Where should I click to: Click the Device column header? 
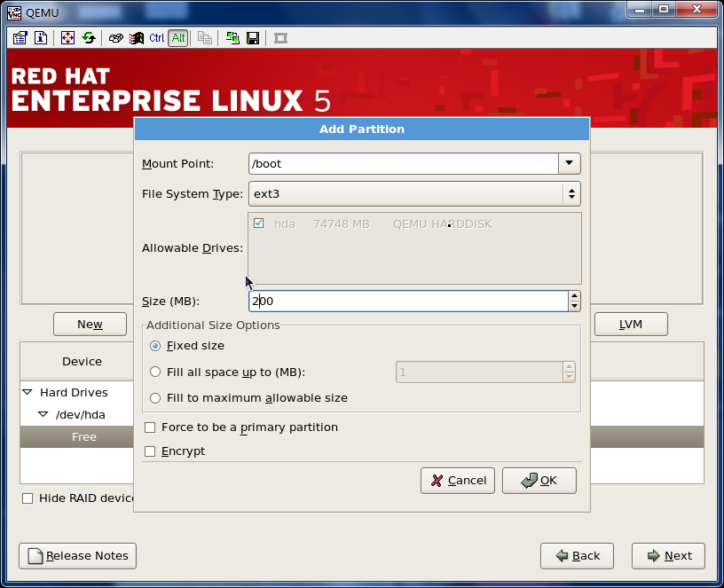point(82,361)
